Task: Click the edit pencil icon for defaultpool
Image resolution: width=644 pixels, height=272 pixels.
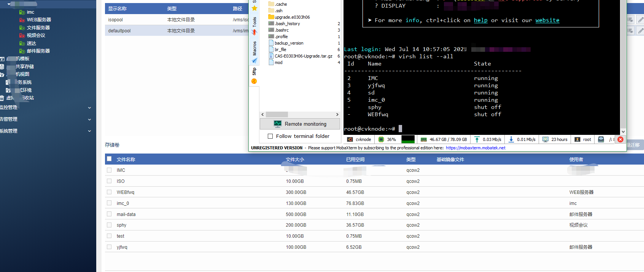Action: [x=641, y=30]
